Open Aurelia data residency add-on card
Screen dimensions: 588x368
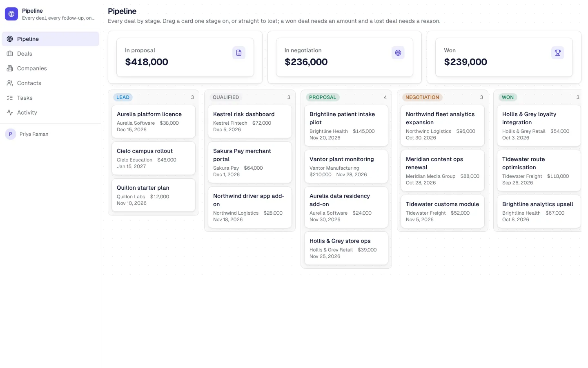[346, 207]
